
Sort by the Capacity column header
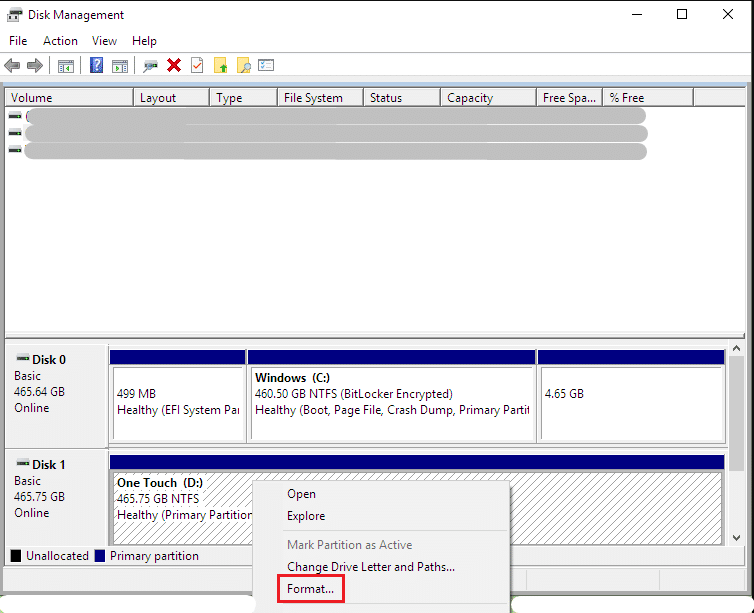[x=470, y=98]
